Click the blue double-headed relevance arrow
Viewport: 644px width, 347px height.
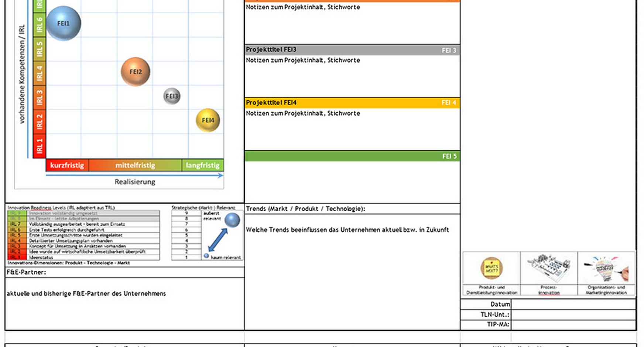pos(218,240)
